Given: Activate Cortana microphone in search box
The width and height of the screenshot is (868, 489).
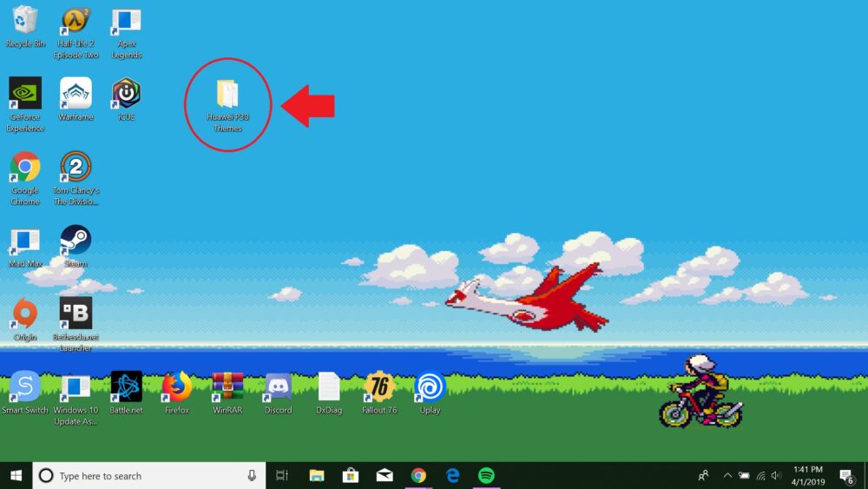Looking at the screenshot, I should [x=252, y=476].
